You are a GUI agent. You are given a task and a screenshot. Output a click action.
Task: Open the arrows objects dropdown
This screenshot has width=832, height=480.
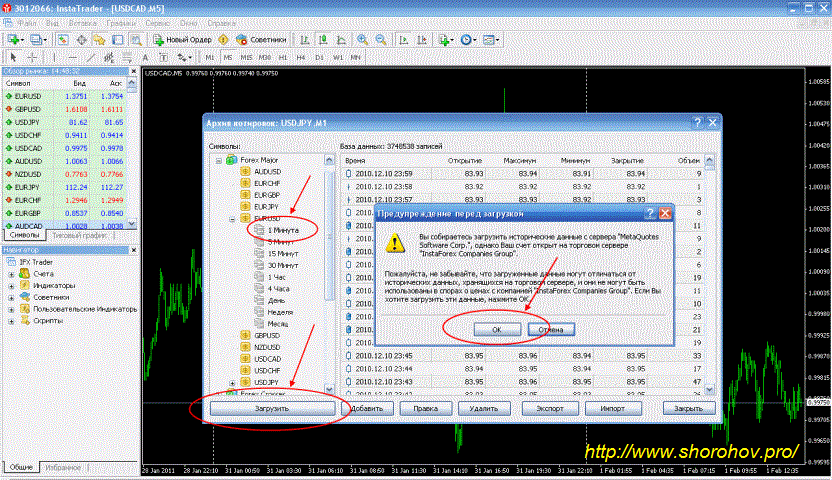pyautogui.click(x=184, y=57)
